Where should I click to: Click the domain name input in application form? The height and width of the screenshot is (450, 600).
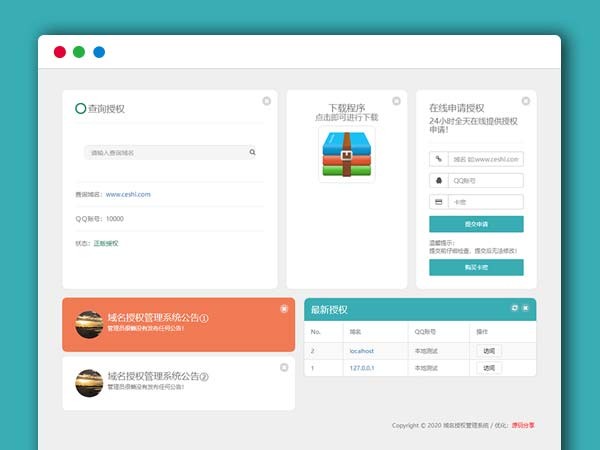pyautogui.click(x=485, y=159)
